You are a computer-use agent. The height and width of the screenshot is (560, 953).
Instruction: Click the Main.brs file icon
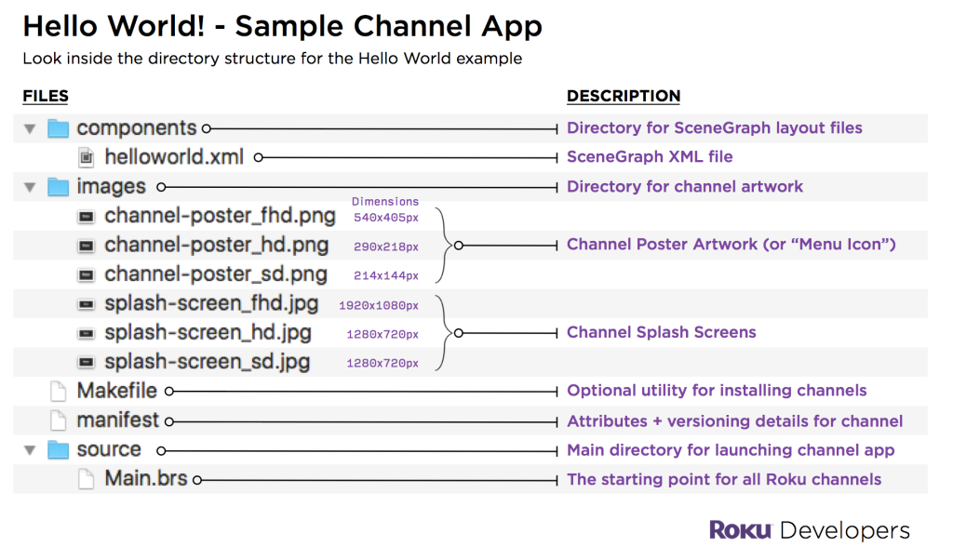coord(87,480)
